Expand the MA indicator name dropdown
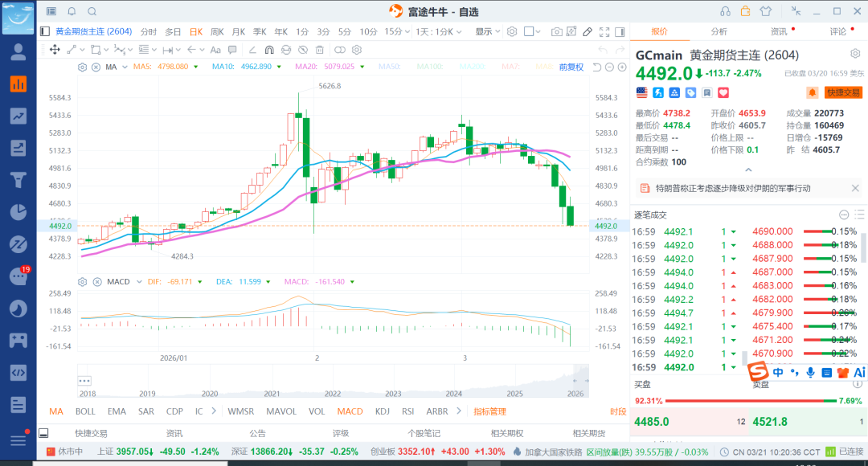This screenshot has width=868, height=466. tap(125, 67)
